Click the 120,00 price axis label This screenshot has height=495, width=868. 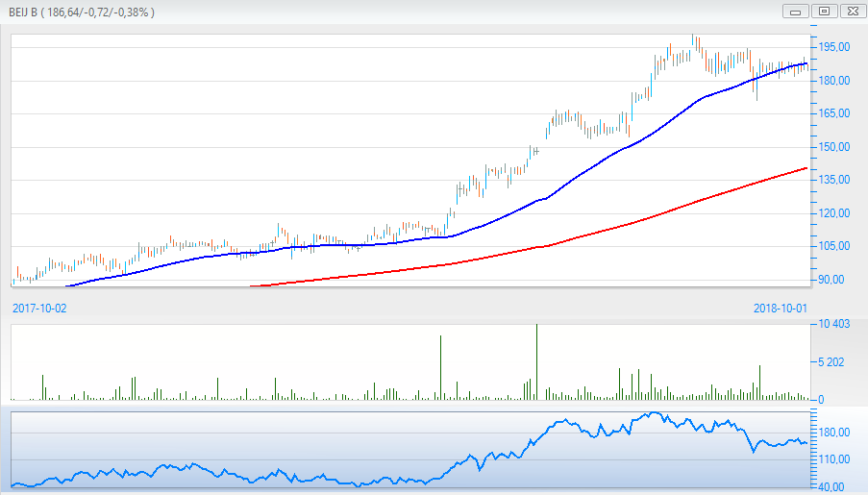point(834,213)
